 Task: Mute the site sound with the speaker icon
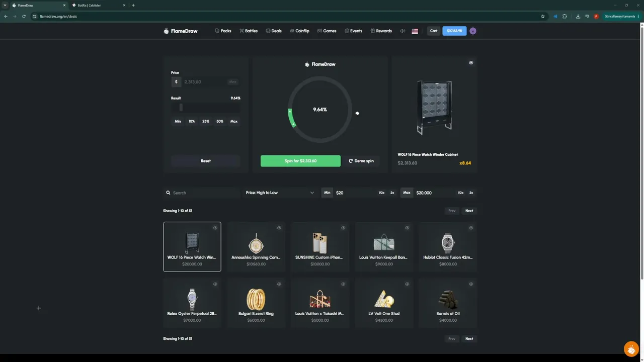point(403,31)
